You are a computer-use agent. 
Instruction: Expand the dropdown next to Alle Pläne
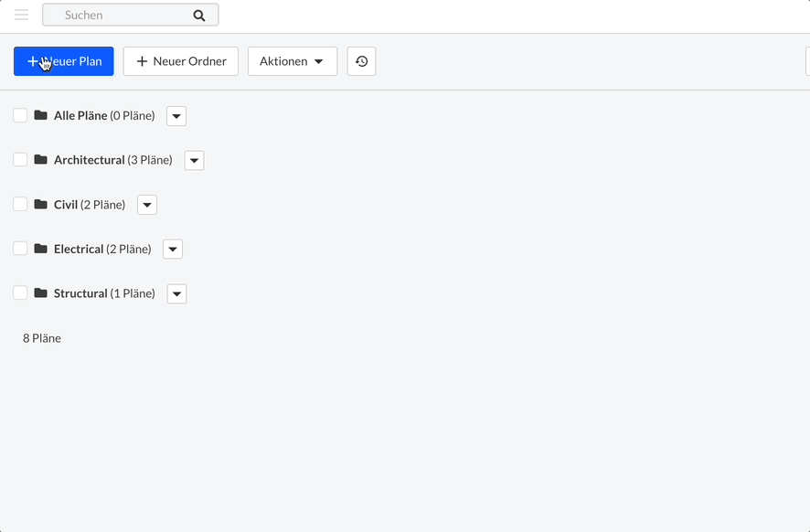point(176,115)
